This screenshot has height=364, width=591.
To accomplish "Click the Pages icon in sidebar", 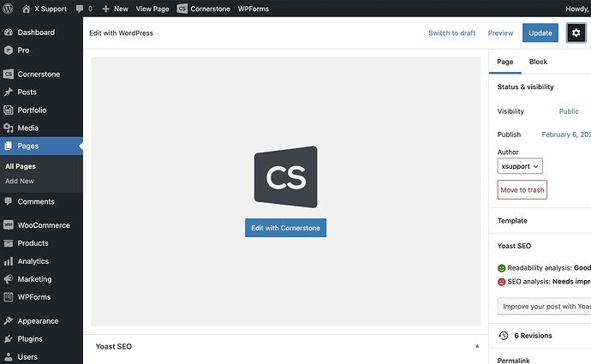I will click(x=9, y=146).
